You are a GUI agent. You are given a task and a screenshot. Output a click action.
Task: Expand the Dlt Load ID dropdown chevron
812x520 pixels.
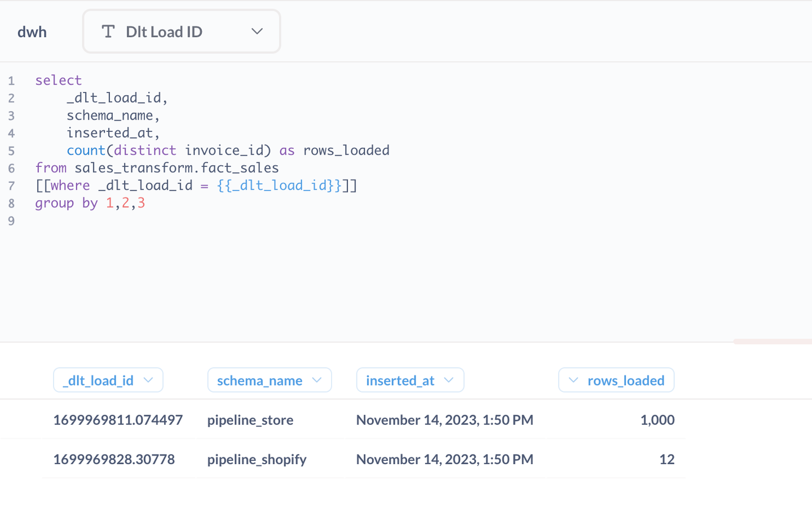pyautogui.click(x=257, y=32)
